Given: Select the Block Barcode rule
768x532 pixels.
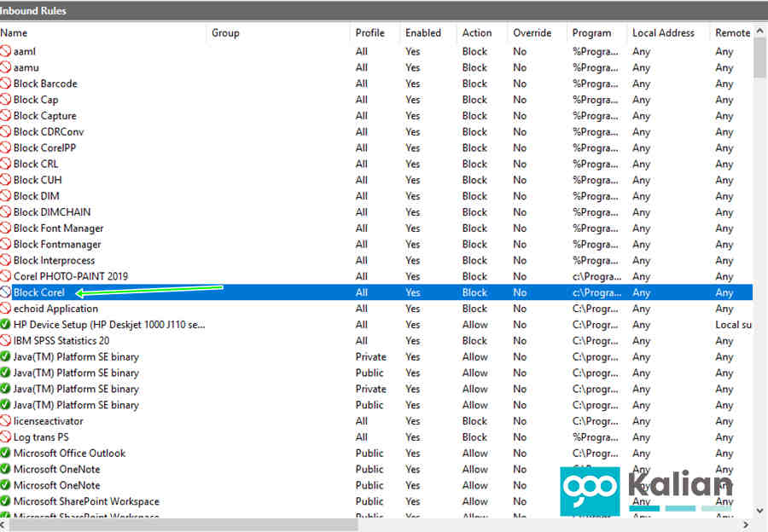Looking at the screenshot, I should click(x=45, y=84).
